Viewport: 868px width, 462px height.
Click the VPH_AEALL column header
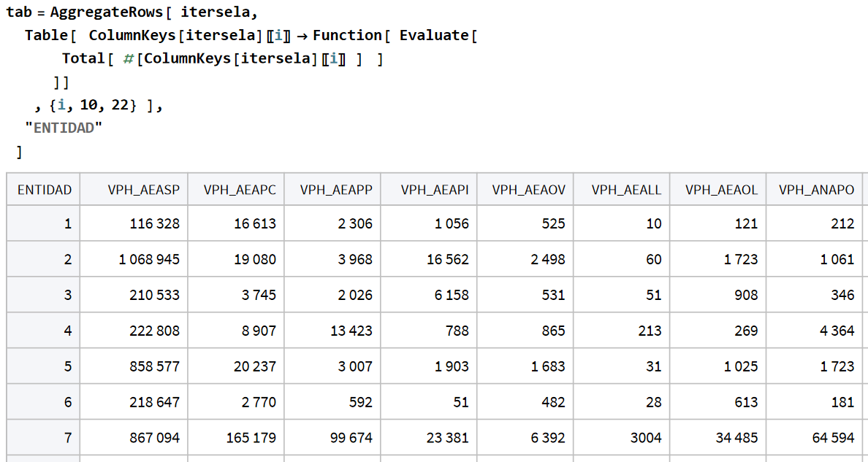(x=626, y=190)
